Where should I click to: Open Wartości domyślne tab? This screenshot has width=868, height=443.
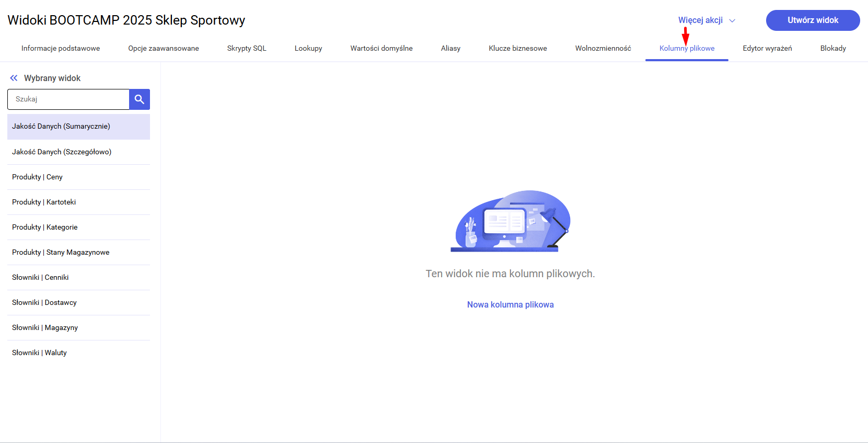[381, 48]
